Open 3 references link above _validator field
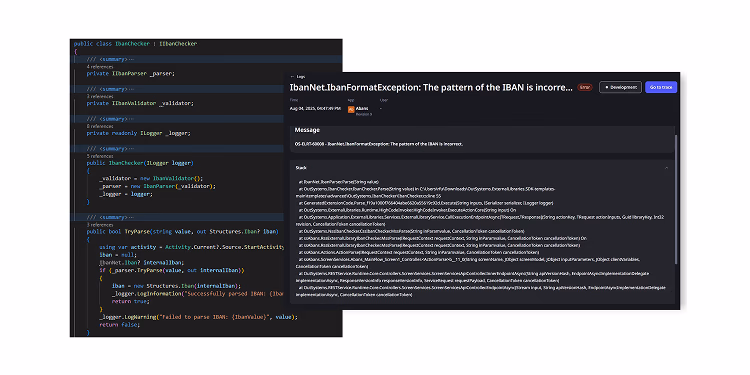 (x=100, y=97)
